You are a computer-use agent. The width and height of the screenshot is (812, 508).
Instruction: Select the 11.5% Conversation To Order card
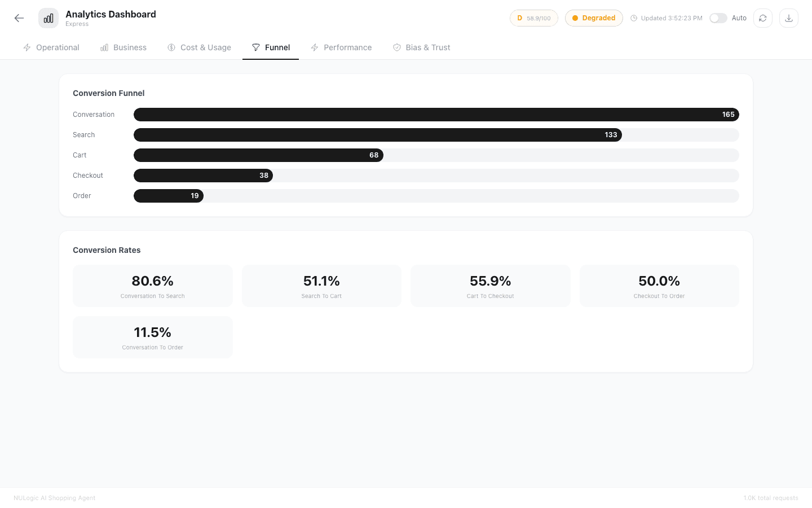click(152, 338)
